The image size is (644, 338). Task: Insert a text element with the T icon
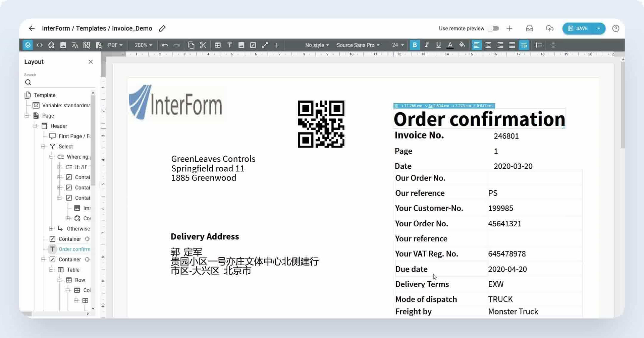230,45
